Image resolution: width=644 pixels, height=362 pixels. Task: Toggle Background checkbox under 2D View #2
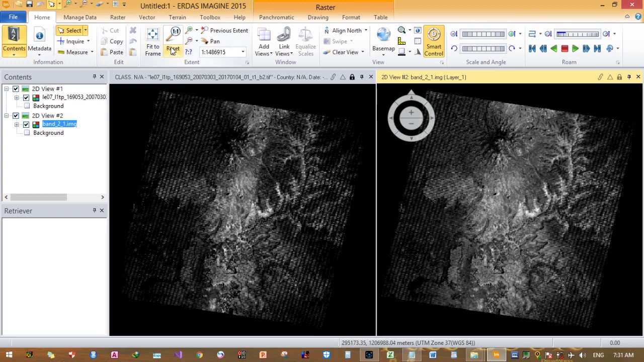point(27,133)
